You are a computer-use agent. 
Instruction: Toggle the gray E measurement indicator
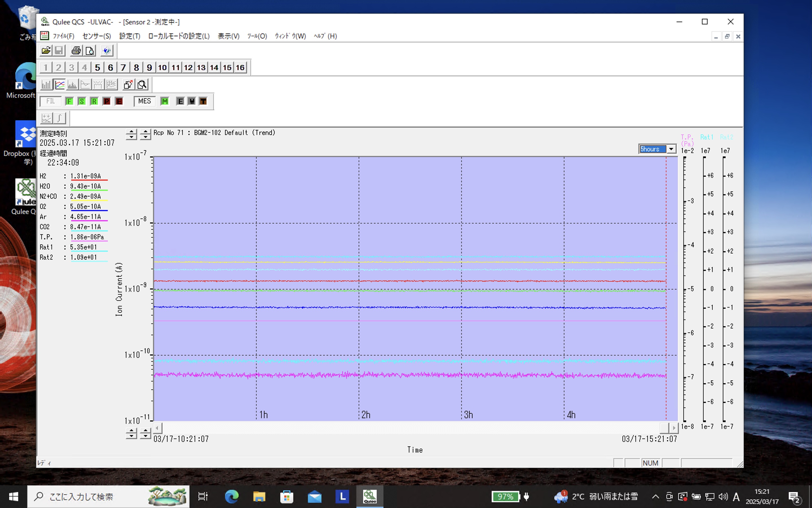click(x=180, y=102)
